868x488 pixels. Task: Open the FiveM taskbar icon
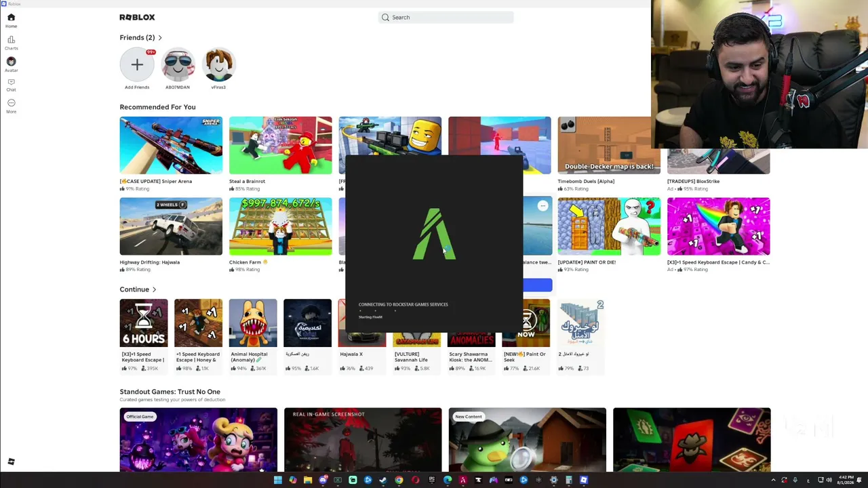tap(463, 480)
